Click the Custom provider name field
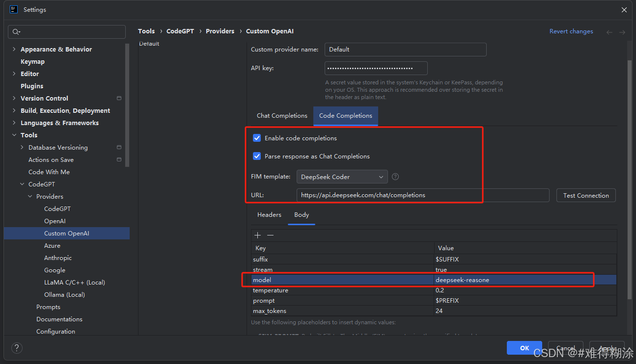 point(405,50)
